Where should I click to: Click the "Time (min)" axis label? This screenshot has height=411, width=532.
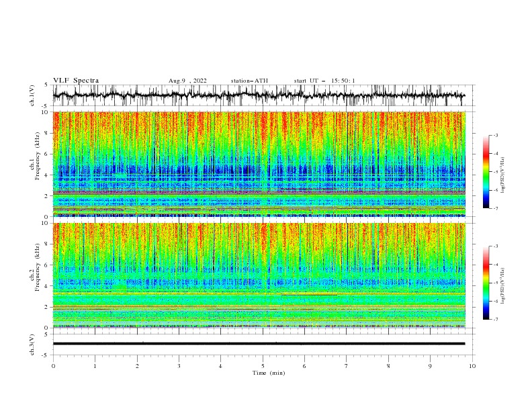[269, 373]
